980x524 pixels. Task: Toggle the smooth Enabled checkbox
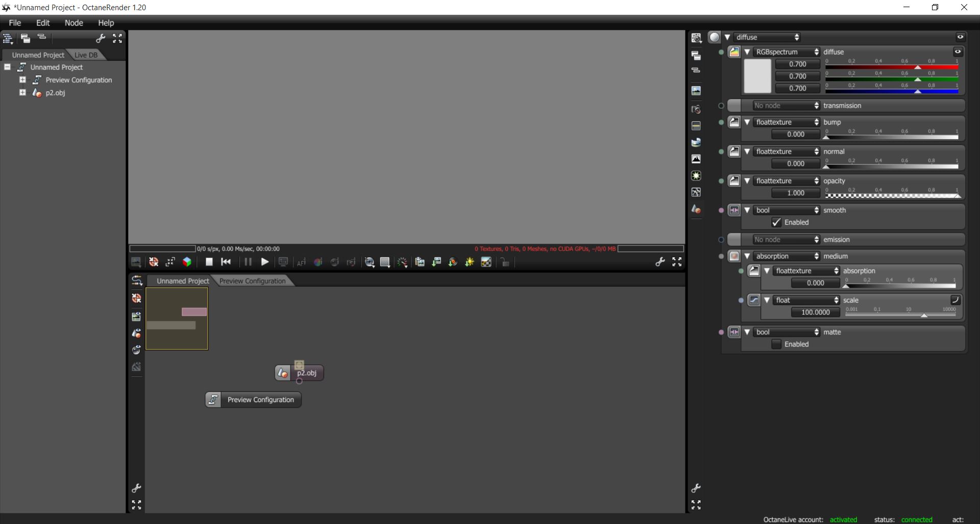click(x=776, y=222)
